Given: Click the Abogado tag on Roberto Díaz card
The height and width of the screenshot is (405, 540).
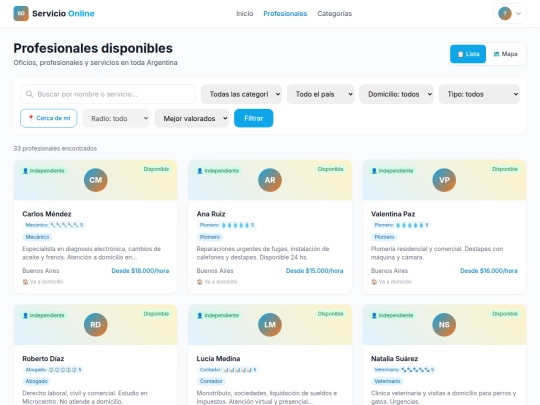Looking at the screenshot, I should [x=37, y=381].
